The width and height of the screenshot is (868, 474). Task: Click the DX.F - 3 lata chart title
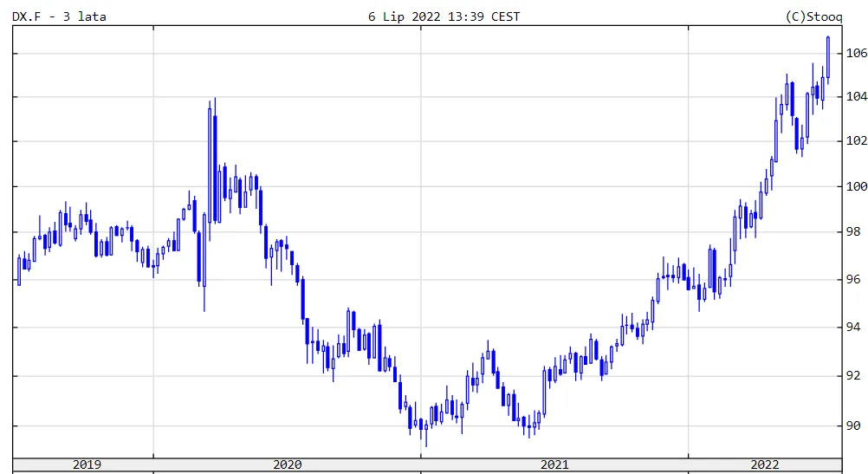(x=59, y=16)
